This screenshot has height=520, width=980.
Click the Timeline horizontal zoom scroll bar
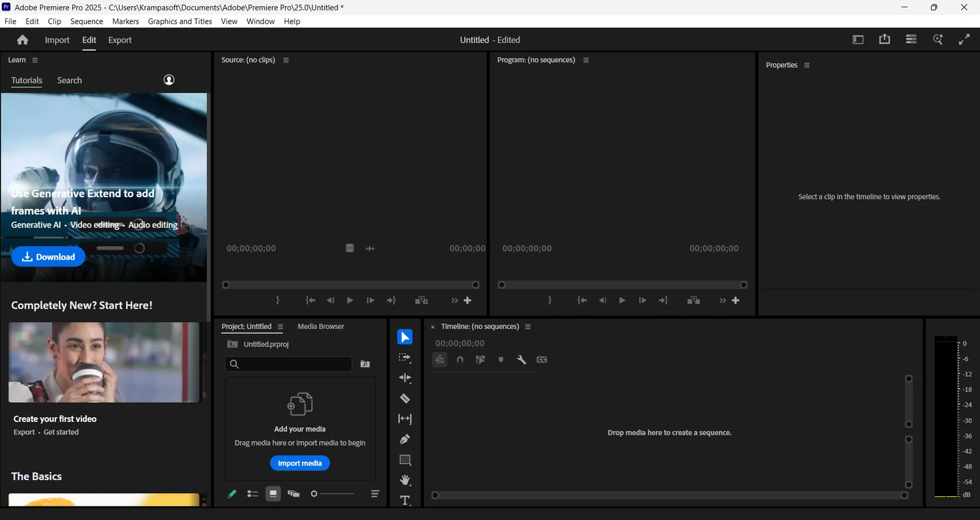(669, 496)
